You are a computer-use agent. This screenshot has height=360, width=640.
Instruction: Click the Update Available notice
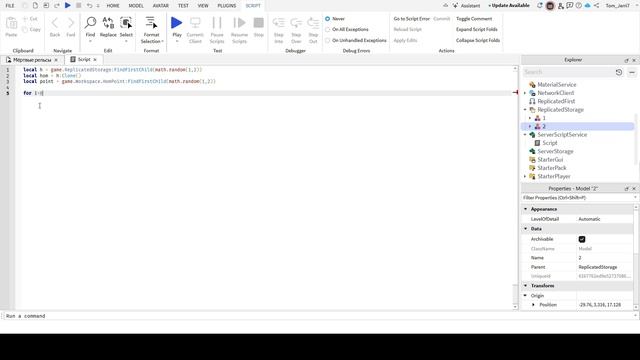tap(509, 6)
